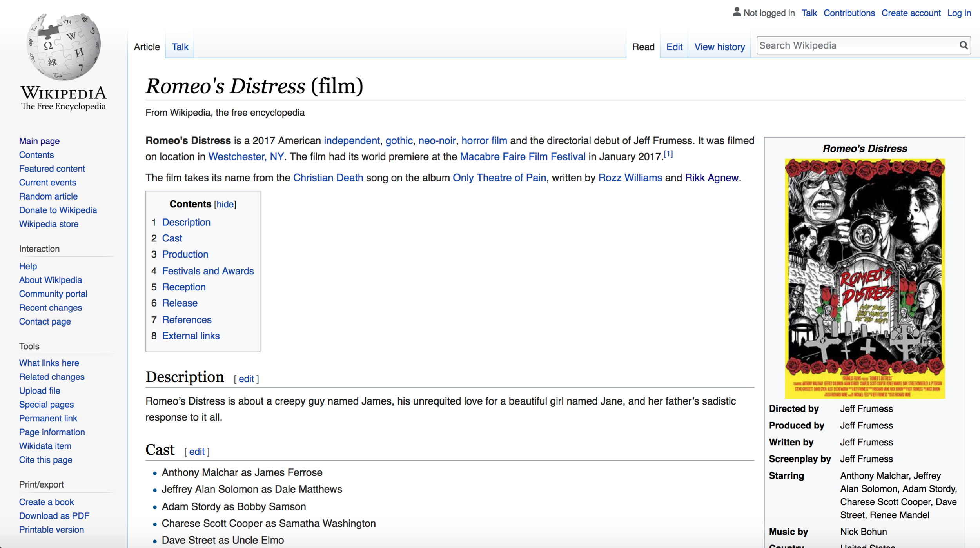Image resolution: width=980 pixels, height=548 pixels.
Task: Click the not-logged-in user icon
Action: pyautogui.click(x=737, y=13)
